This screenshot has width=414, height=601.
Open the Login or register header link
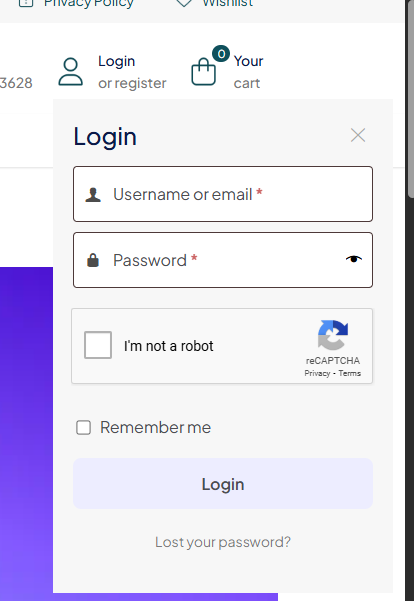tap(132, 72)
